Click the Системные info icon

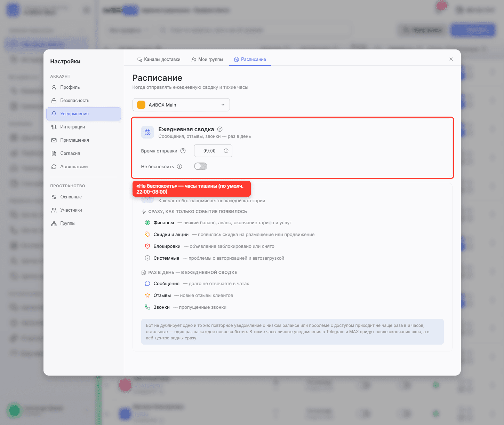coord(147,258)
